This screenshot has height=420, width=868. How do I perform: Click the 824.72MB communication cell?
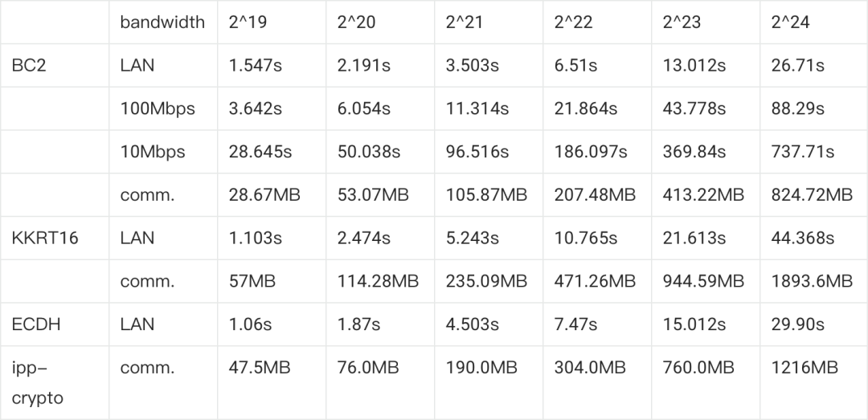click(x=812, y=195)
